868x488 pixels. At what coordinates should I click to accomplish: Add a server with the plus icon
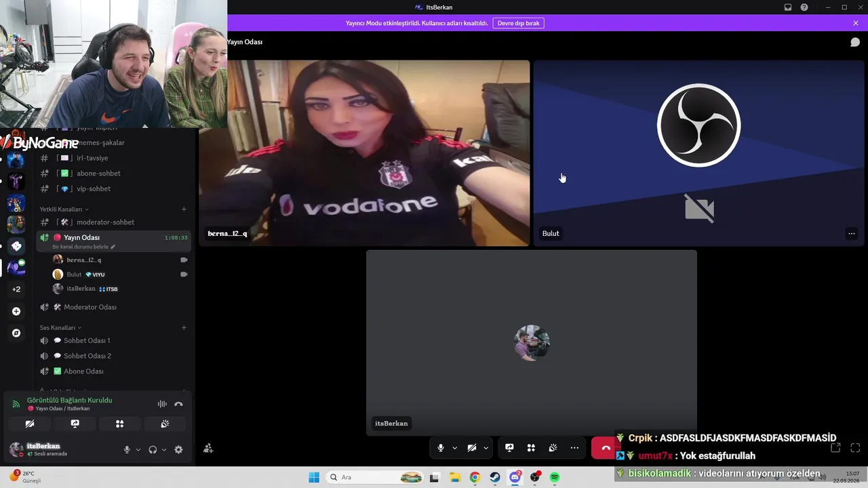(x=16, y=311)
